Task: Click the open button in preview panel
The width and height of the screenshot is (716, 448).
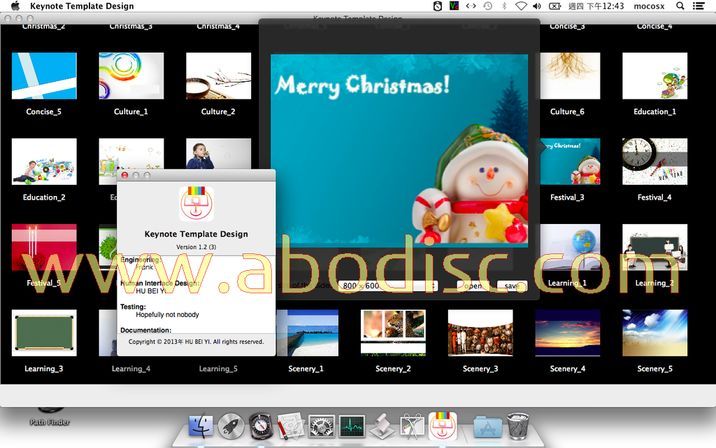Action: [x=472, y=285]
